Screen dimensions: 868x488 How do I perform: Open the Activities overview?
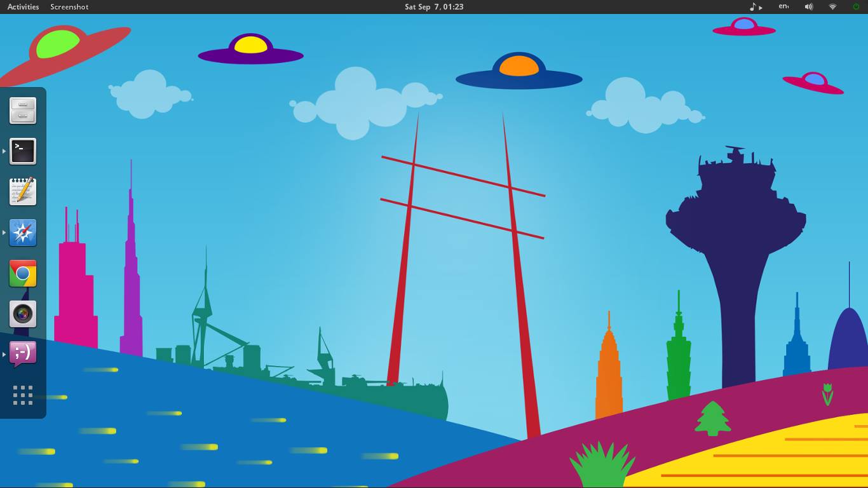pyautogui.click(x=24, y=7)
